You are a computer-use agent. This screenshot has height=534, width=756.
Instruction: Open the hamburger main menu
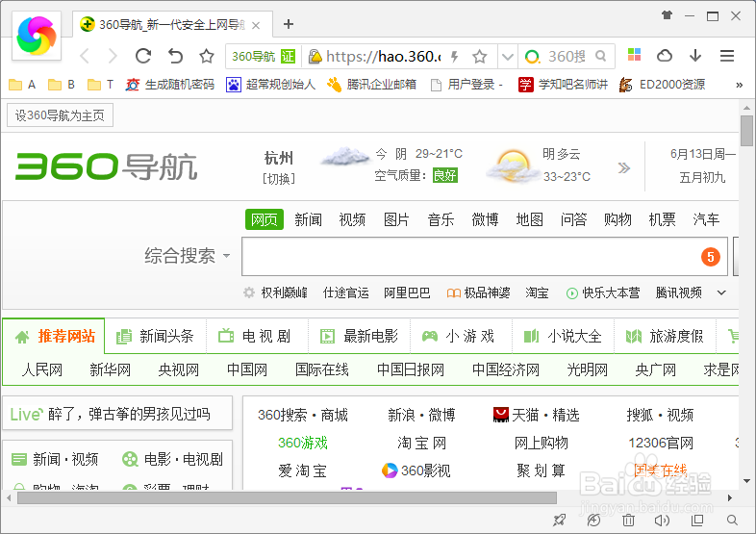[x=727, y=56]
